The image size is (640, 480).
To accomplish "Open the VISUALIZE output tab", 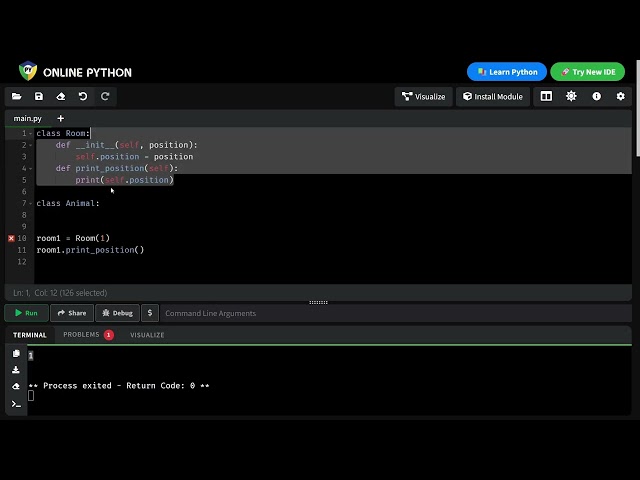I will (x=147, y=335).
